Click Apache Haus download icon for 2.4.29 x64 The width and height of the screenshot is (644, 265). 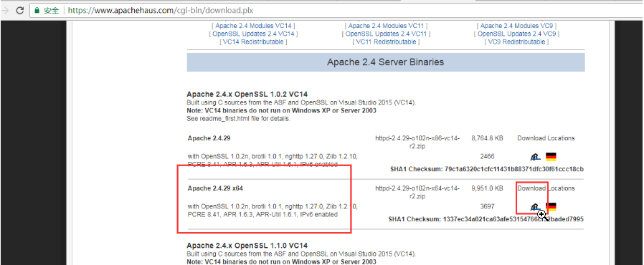coord(535,207)
